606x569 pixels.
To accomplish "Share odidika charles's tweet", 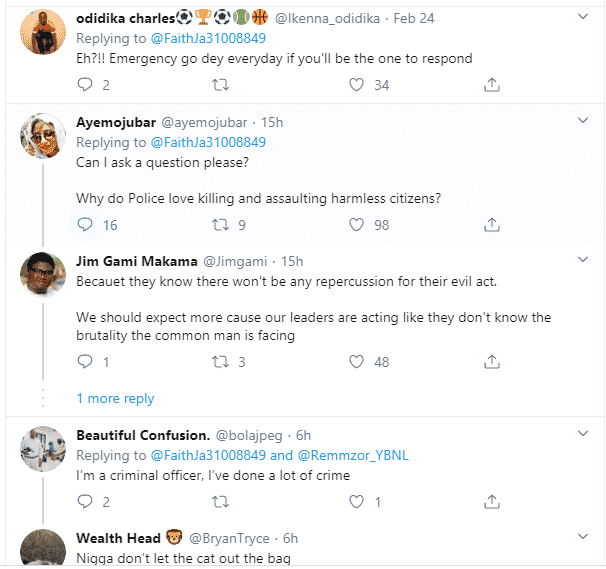I will [491, 86].
